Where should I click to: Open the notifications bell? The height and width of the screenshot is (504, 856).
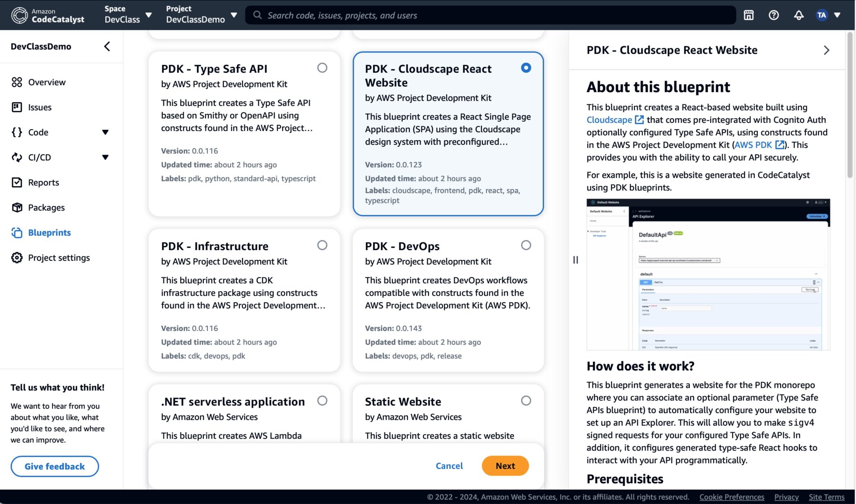point(799,15)
